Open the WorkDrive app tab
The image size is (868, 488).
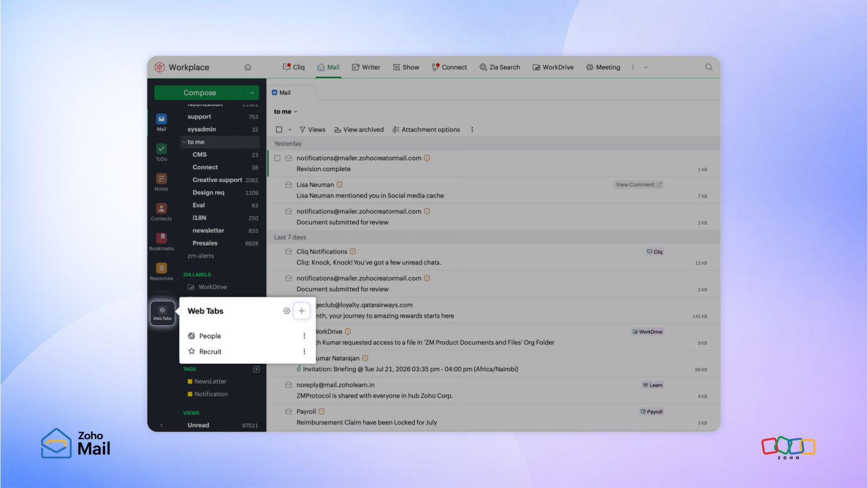553,67
